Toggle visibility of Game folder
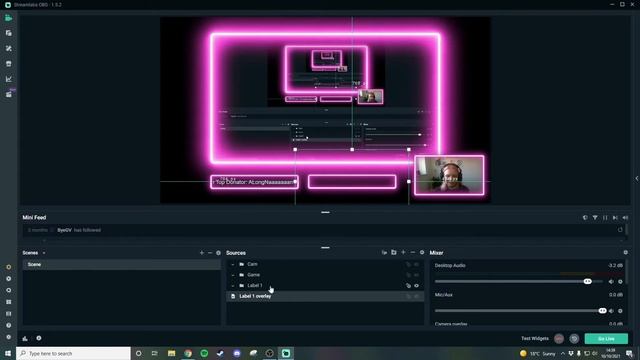Image resolution: width=640 pixels, height=360 pixels. click(x=417, y=275)
